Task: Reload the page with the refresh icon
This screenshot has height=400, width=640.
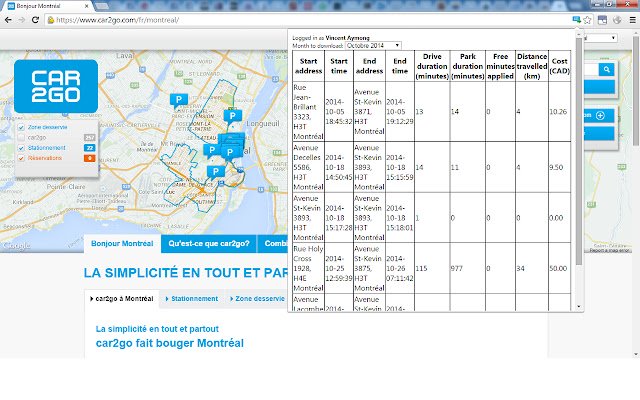Action: coord(36,20)
